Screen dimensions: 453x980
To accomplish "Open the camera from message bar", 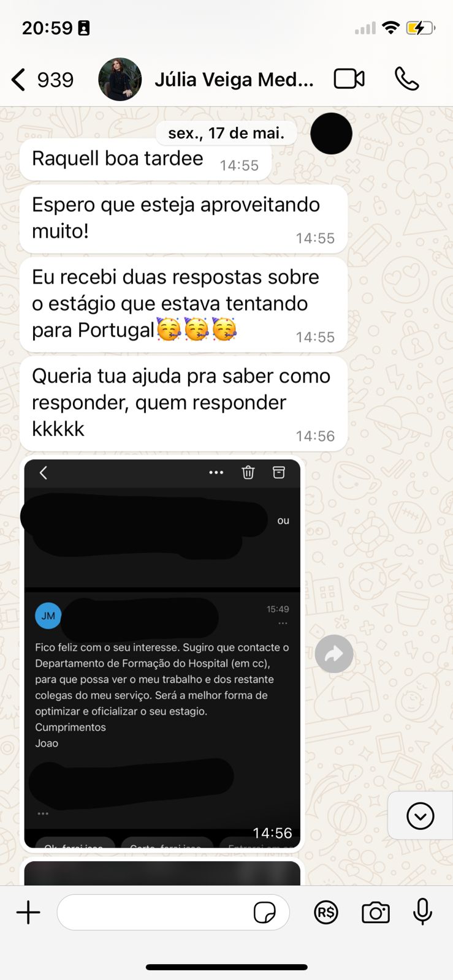I will [x=376, y=913].
